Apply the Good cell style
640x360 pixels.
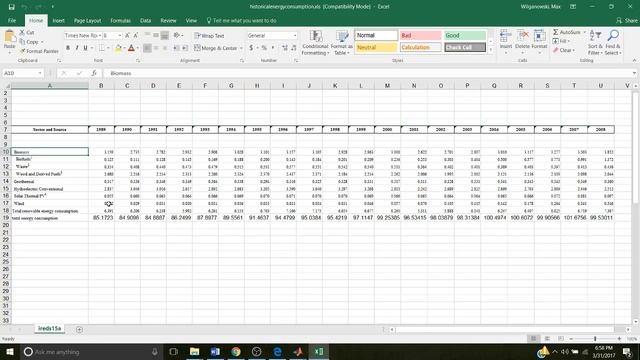(x=465, y=36)
